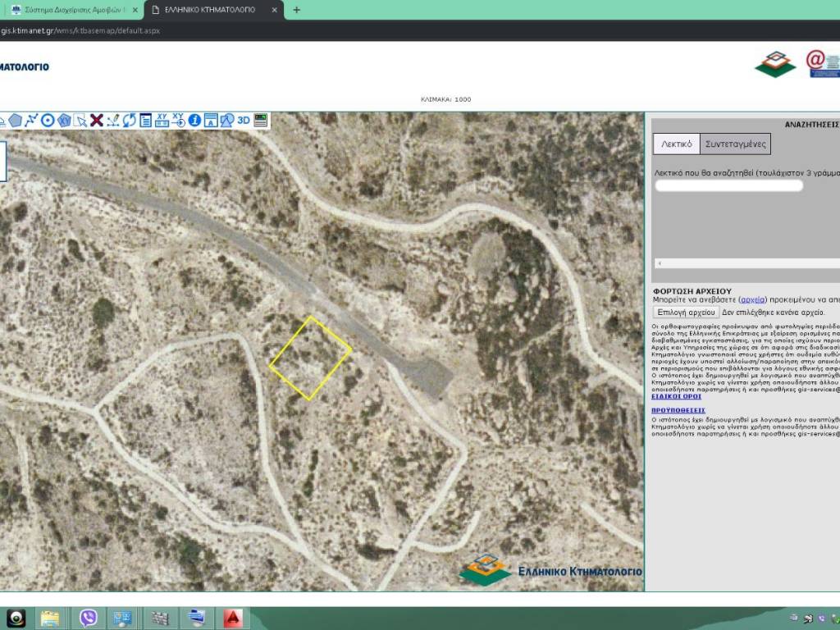840x630 pixels.
Task: Open the ΕΙΔΙΚΟΙ ΟΡΟΙ link
Action: (676, 396)
